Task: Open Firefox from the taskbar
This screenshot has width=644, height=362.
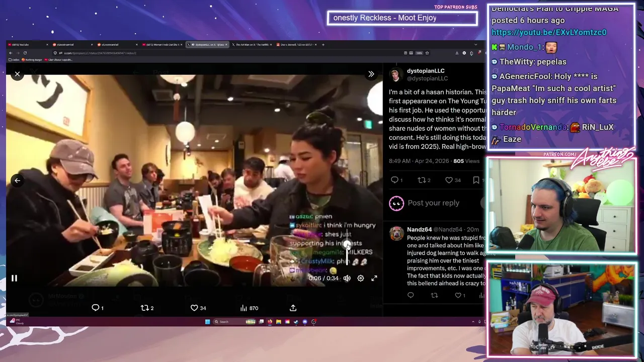Action: pos(270,322)
